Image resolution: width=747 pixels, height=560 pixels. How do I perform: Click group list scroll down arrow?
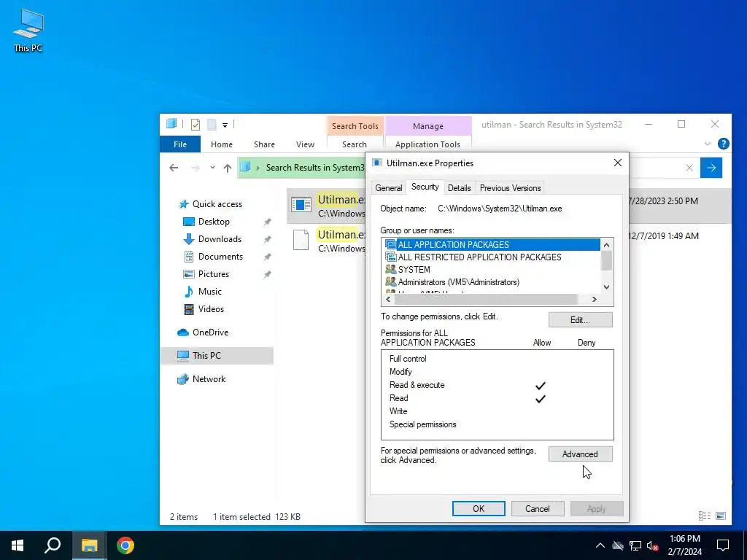coord(606,287)
